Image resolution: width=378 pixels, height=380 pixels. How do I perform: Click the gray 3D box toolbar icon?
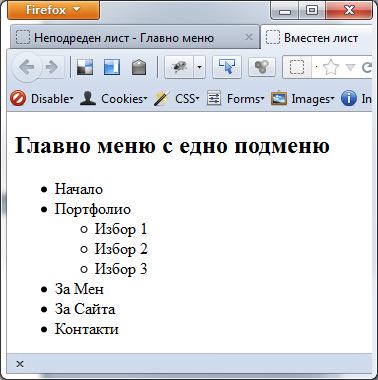[x=139, y=67]
